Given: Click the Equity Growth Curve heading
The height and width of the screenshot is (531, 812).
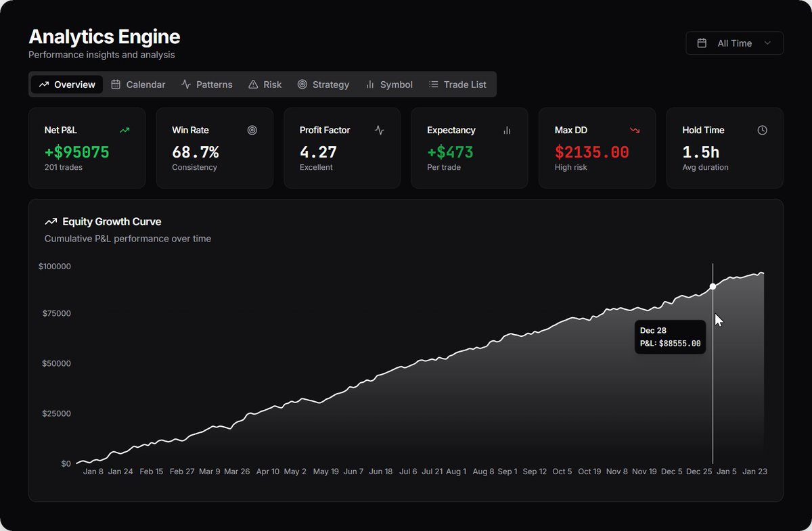Looking at the screenshot, I should [112, 221].
